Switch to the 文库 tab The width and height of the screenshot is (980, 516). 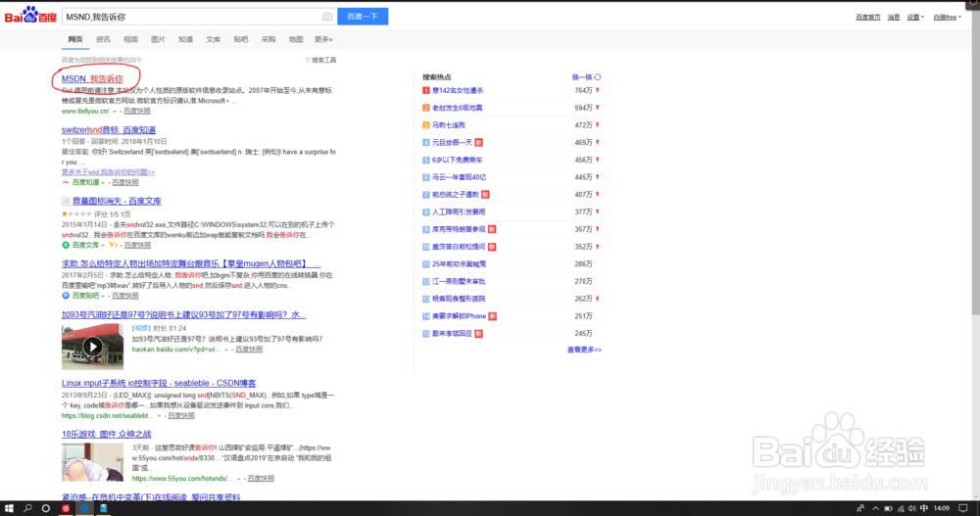tap(213, 39)
